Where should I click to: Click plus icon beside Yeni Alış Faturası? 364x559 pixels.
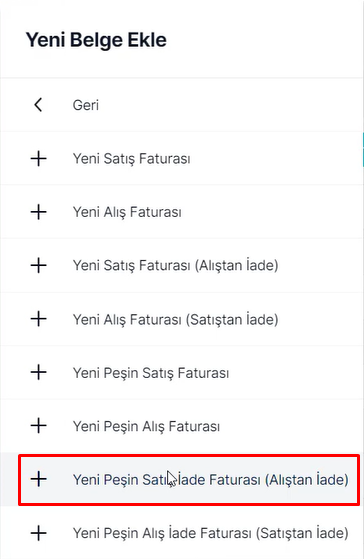click(x=39, y=212)
